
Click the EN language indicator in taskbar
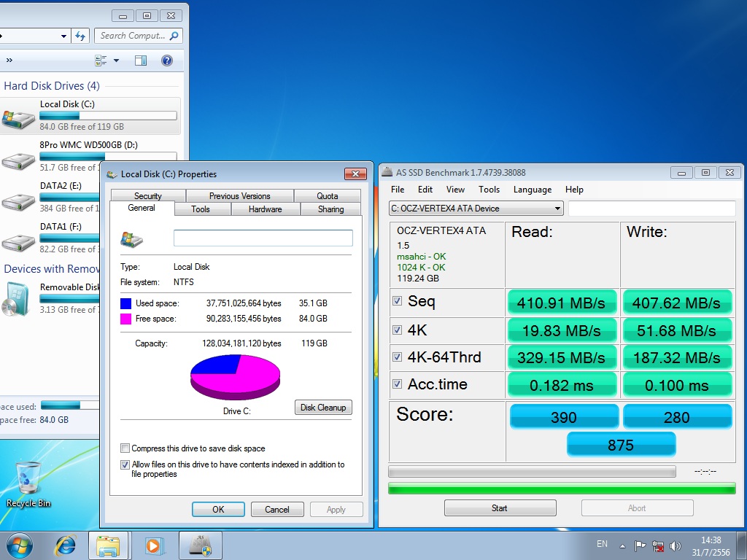click(x=602, y=543)
